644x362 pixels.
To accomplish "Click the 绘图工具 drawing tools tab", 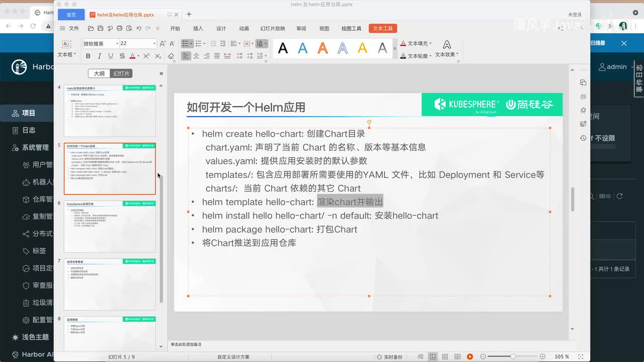I will tap(351, 29).
